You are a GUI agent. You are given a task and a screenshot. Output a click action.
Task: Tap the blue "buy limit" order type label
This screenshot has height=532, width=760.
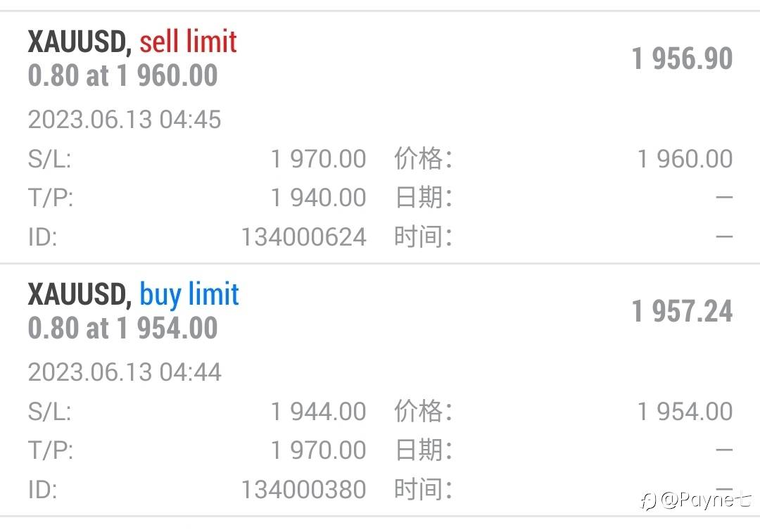pyautogui.click(x=189, y=295)
